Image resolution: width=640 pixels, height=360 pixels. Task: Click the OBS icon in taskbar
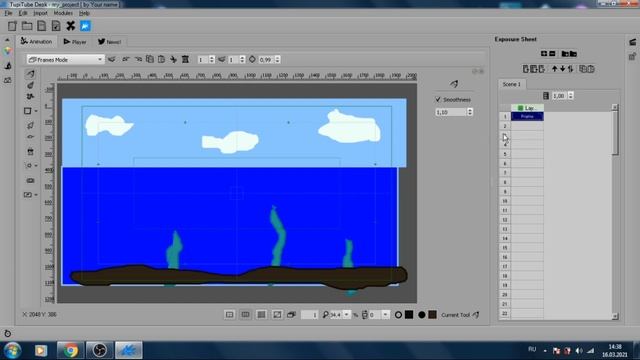click(x=100, y=350)
